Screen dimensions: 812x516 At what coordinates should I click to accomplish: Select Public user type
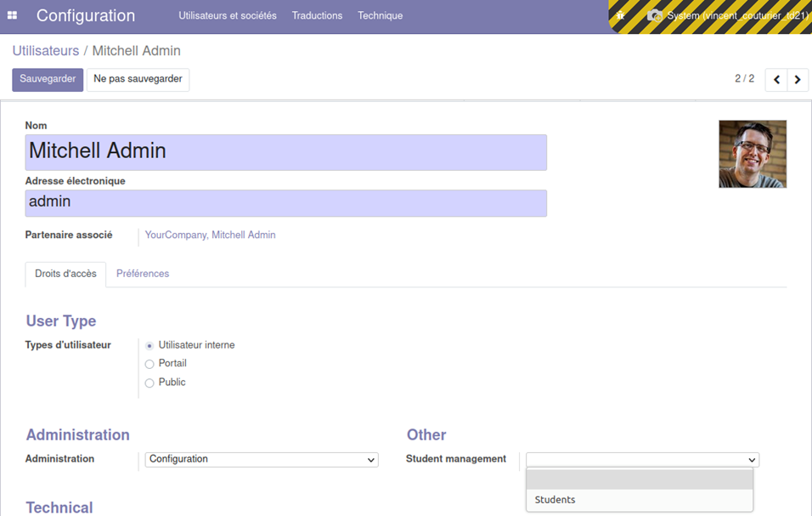(x=149, y=383)
